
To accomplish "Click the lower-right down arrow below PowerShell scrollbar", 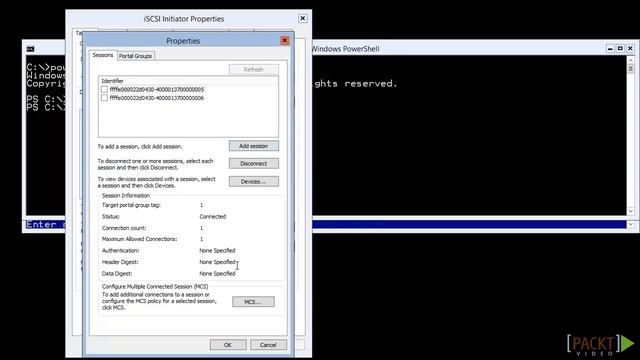I will pos(631,224).
